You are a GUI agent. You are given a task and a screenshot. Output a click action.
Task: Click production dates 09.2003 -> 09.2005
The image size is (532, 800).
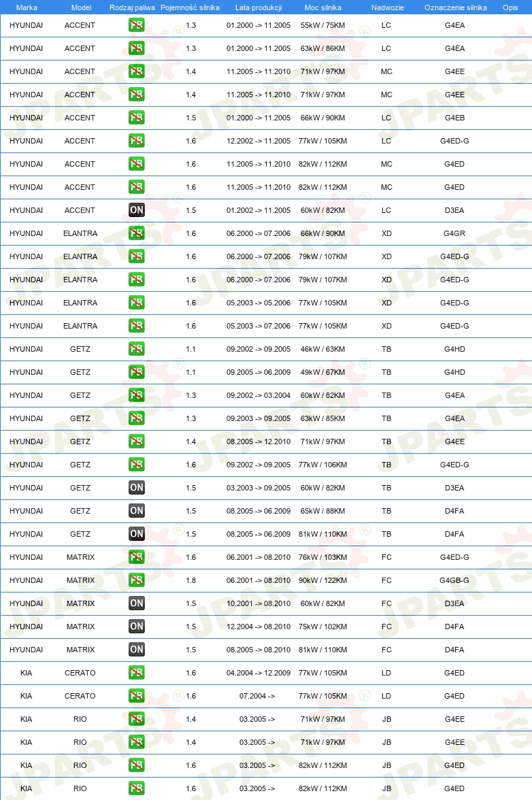click(259, 418)
